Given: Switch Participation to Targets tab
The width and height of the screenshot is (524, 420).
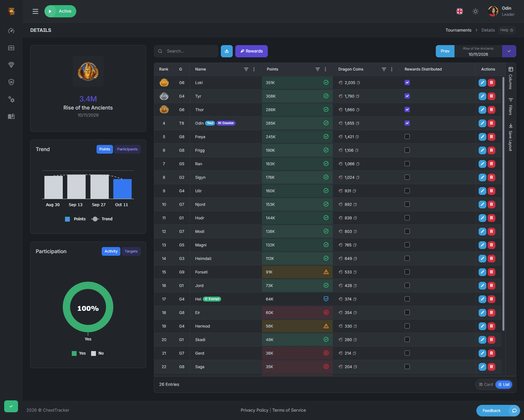Looking at the screenshot, I should [x=131, y=252].
